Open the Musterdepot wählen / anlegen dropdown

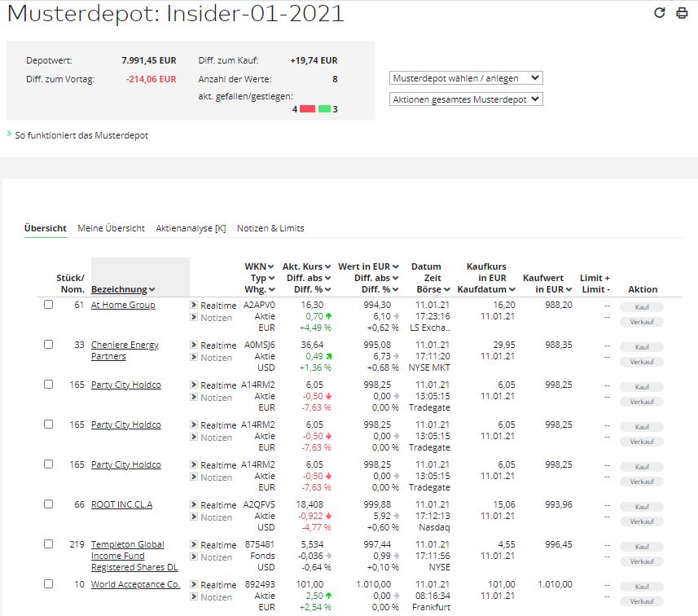(x=466, y=78)
